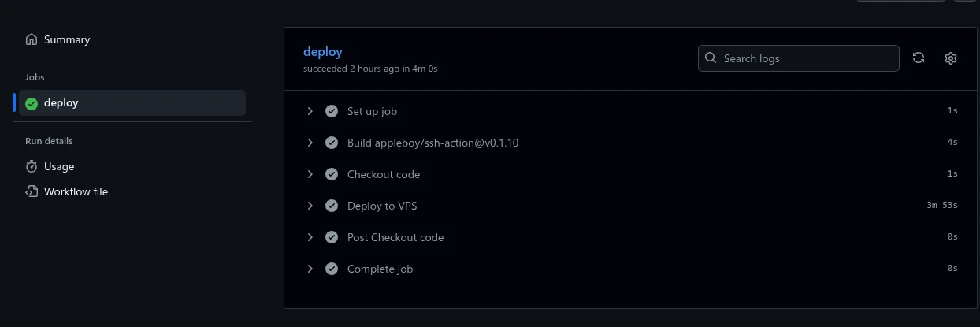The height and width of the screenshot is (327, 980).
Task: Click the Post Checkout code label
Action: (x=395, y=237)
